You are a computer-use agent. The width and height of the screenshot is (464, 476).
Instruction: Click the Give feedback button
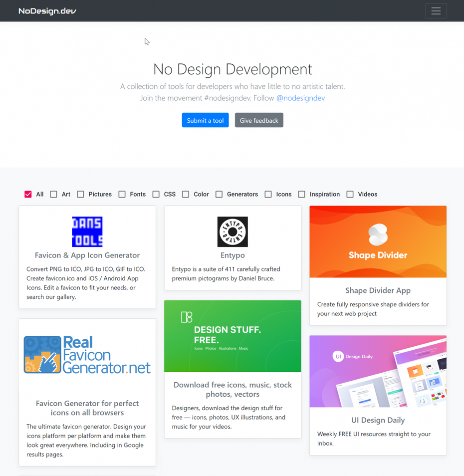259,120
